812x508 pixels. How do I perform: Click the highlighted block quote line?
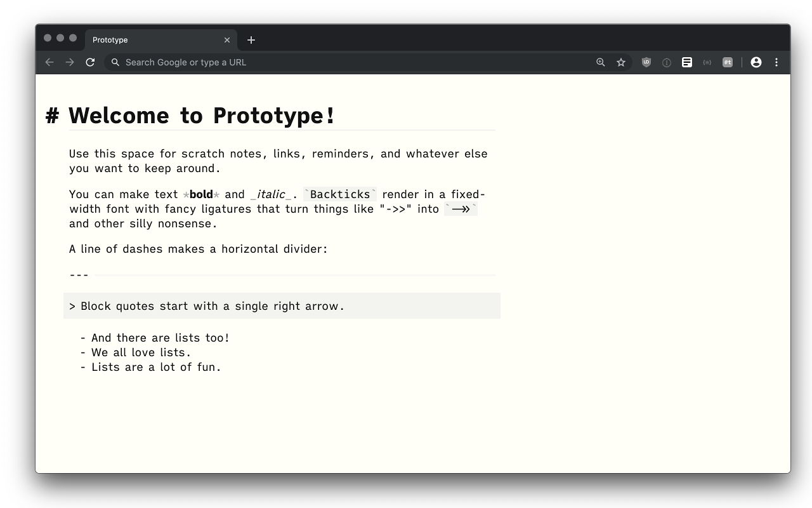click(211, 305)
